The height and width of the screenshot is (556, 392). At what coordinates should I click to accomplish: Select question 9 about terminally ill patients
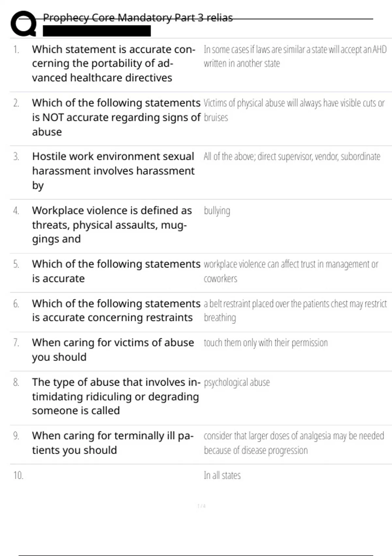tap(113, 443)
